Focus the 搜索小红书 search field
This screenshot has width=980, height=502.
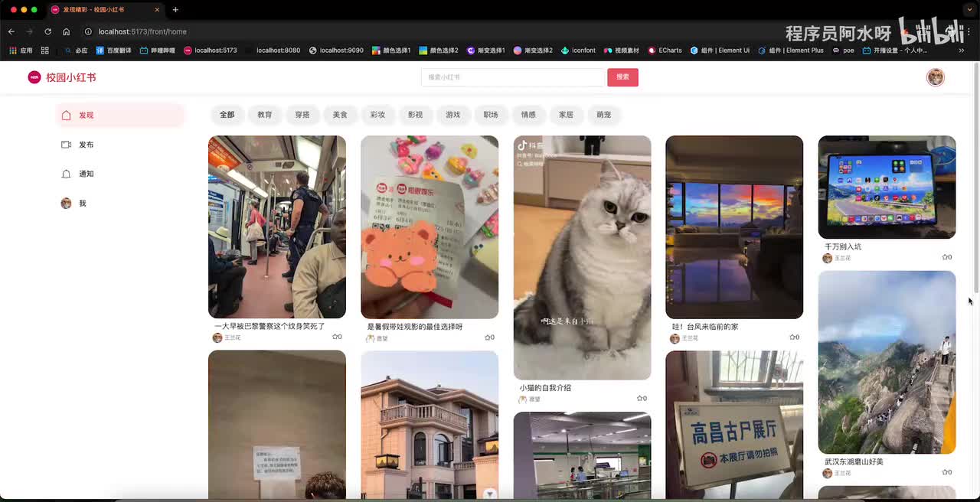coord(512,77)
